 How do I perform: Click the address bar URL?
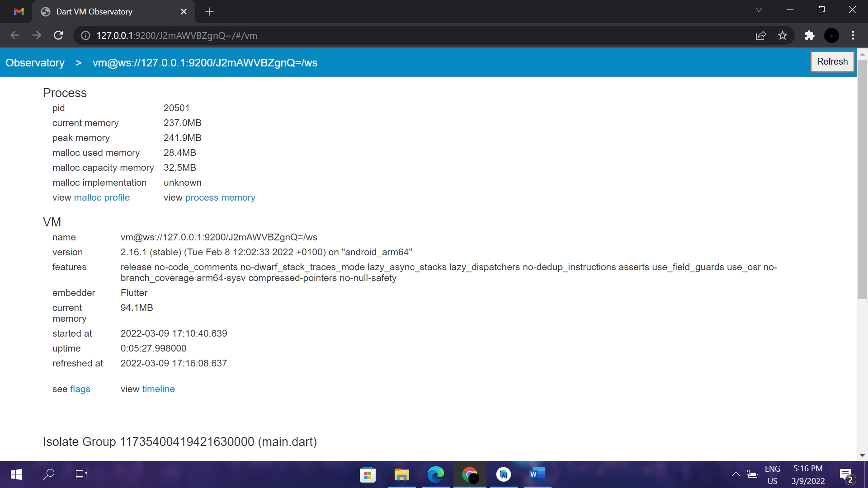[x=177, y=36]
